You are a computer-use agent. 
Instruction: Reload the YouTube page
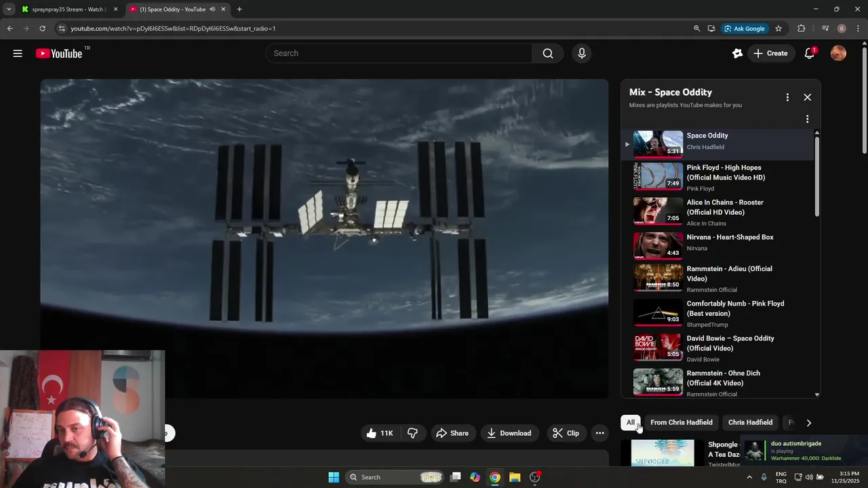click(x=42, y=28)
